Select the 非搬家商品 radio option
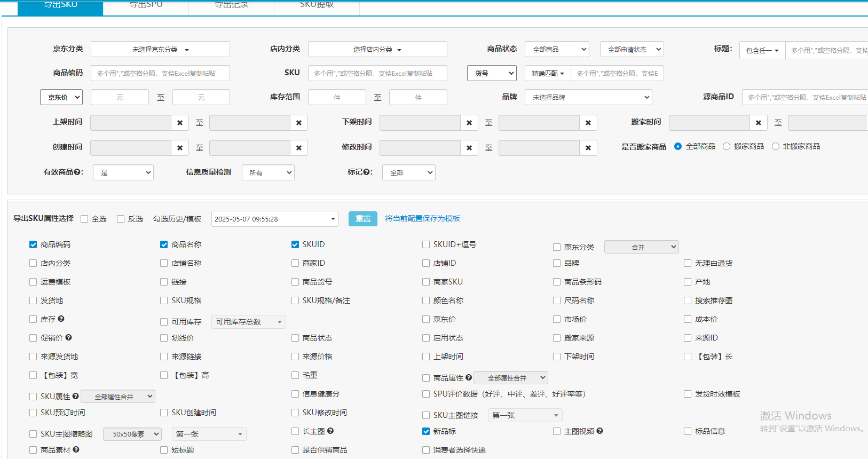 [x=776, y=146]
